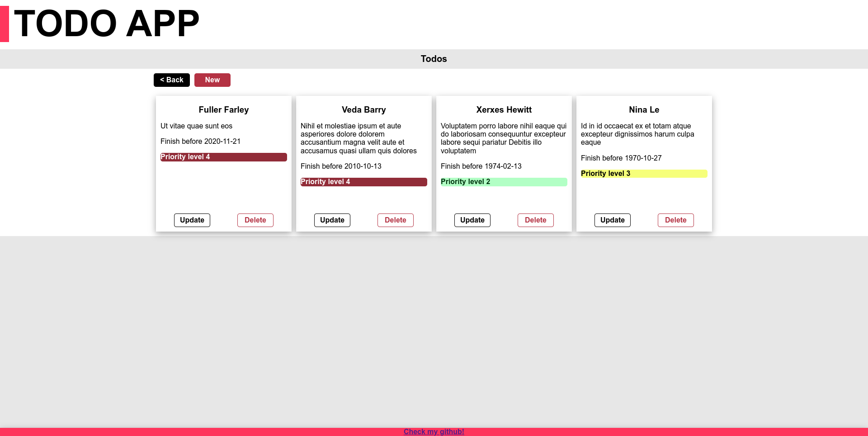The image size is (868, 436).
Task: Click the yellow Priority level 3 bar
Action: click(x=644, y=174)
